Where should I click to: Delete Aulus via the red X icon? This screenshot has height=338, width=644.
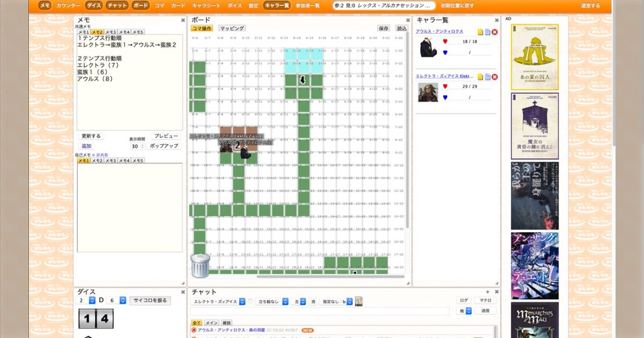495,32
